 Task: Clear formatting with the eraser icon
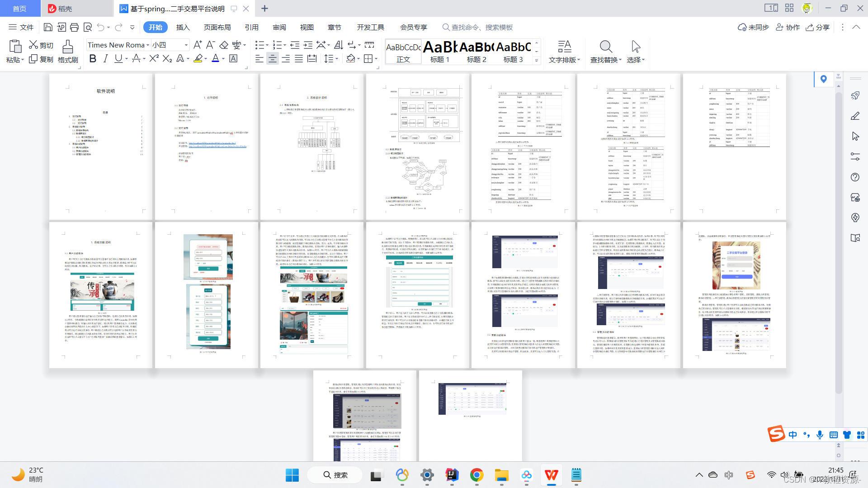tap(224, 45)
